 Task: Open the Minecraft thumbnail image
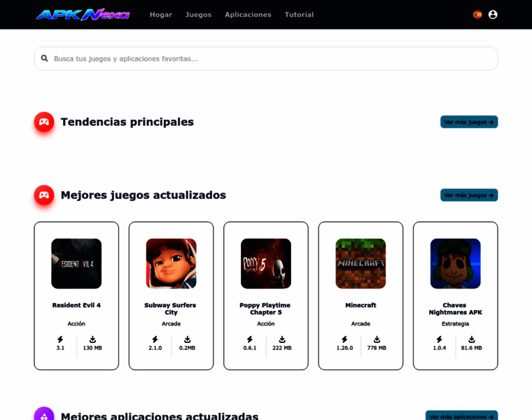click(360, 264)
